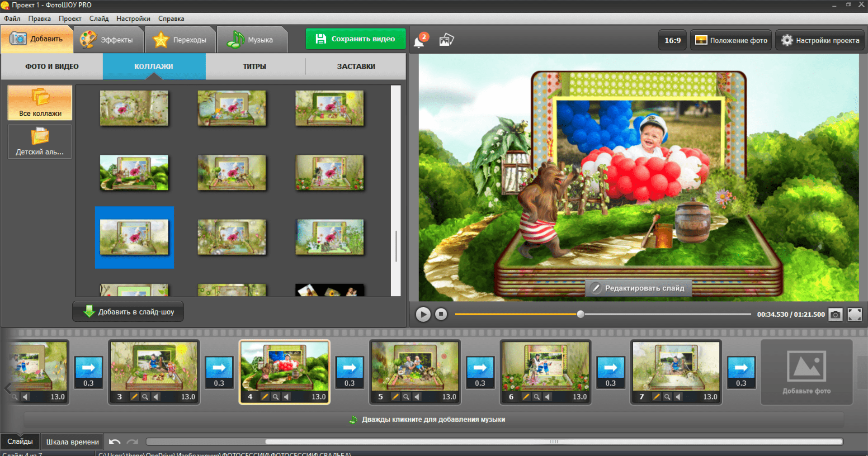The height and width of the screenshot is (456, 868).
Task: Edit slide 7 using its pencil icon
Action: point(656,397)
